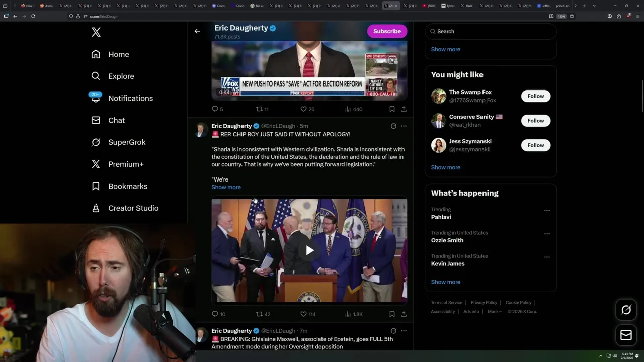Open Creator Studio in the sidebar
644x362 pixels.
pos(125,208)
